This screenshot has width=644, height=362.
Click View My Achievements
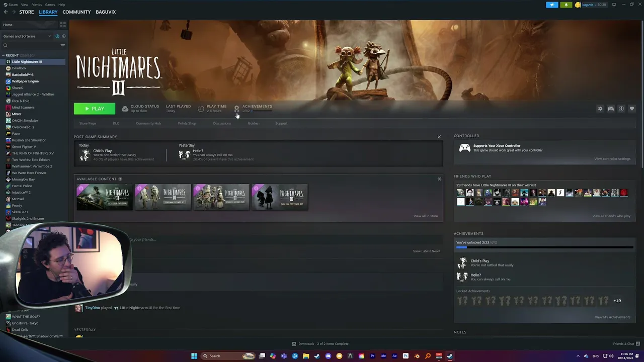612,317
